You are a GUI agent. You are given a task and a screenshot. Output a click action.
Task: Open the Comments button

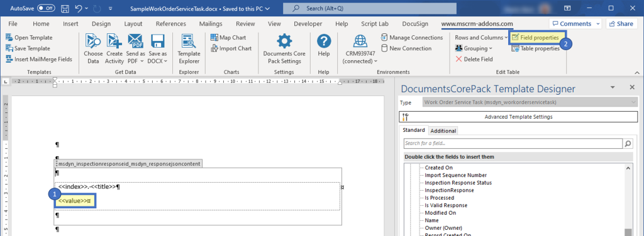pos(575,24)
